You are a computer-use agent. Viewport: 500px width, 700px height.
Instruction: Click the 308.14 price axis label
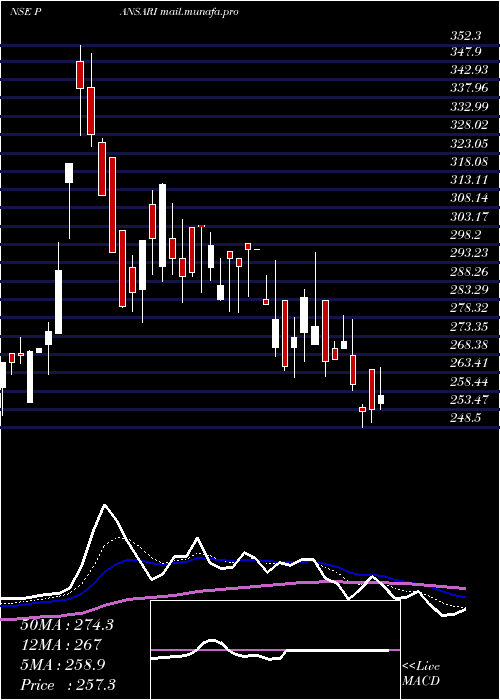pyautogui.click(x=469, y=198)
